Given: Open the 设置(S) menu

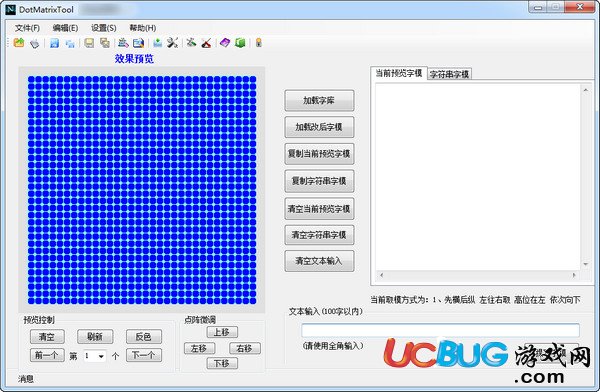Looking at the screenshot, I should click(x=103, y=28).
